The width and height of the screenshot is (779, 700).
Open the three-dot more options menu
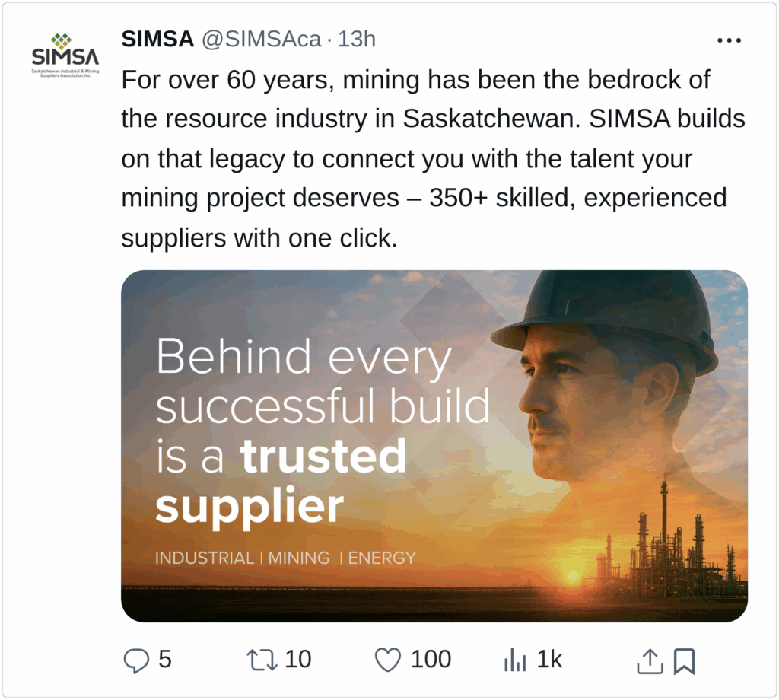pyautogui.click(x=729, y=40)
